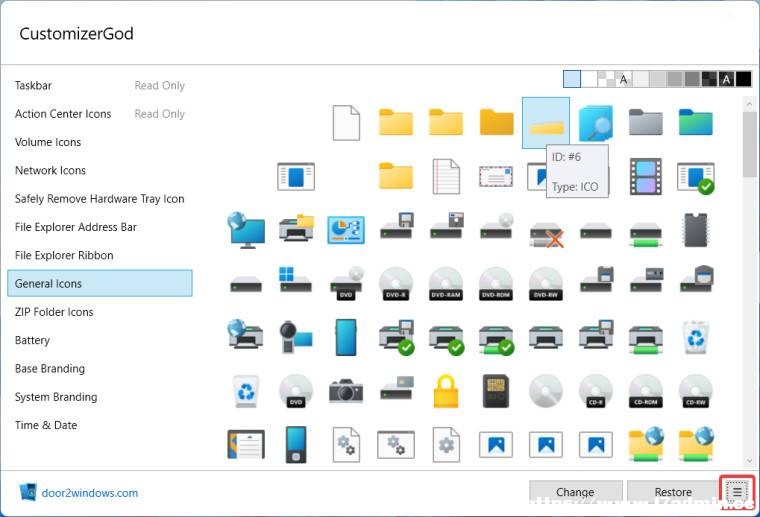Choose the white background swatch
This screenshot has width=760, height=517.
[x=589, y=79]
